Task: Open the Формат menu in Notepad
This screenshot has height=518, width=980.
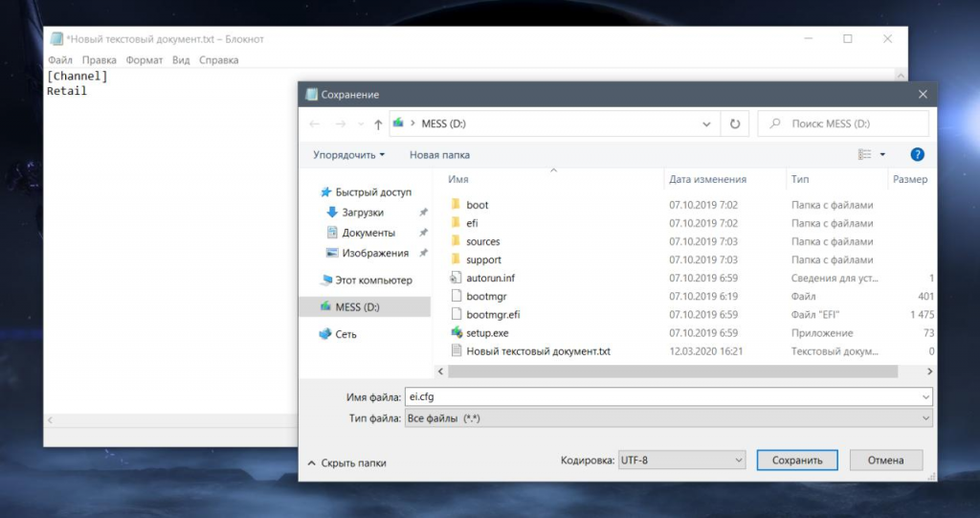Action: 144,60
